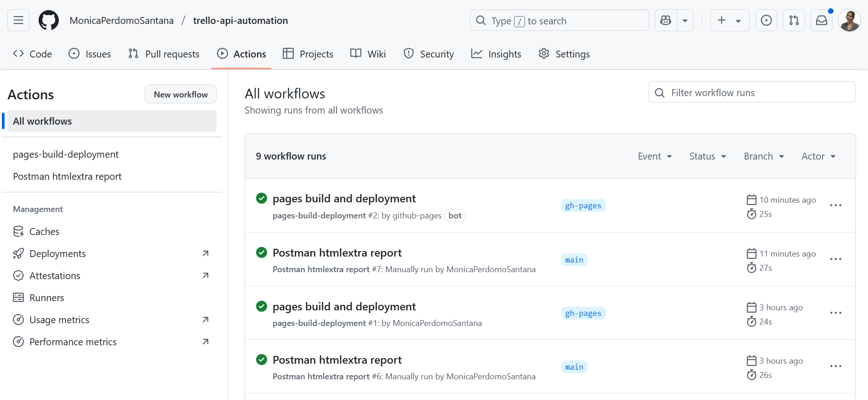Open repository Settings tab
Viewport: 868px width, 400px height.
564,54
